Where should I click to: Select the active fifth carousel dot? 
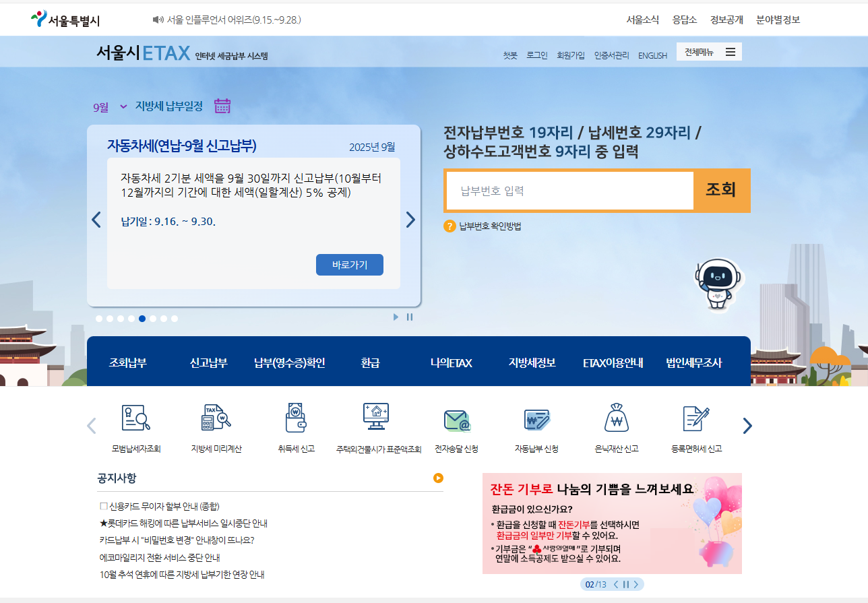(x=142, y=319)
